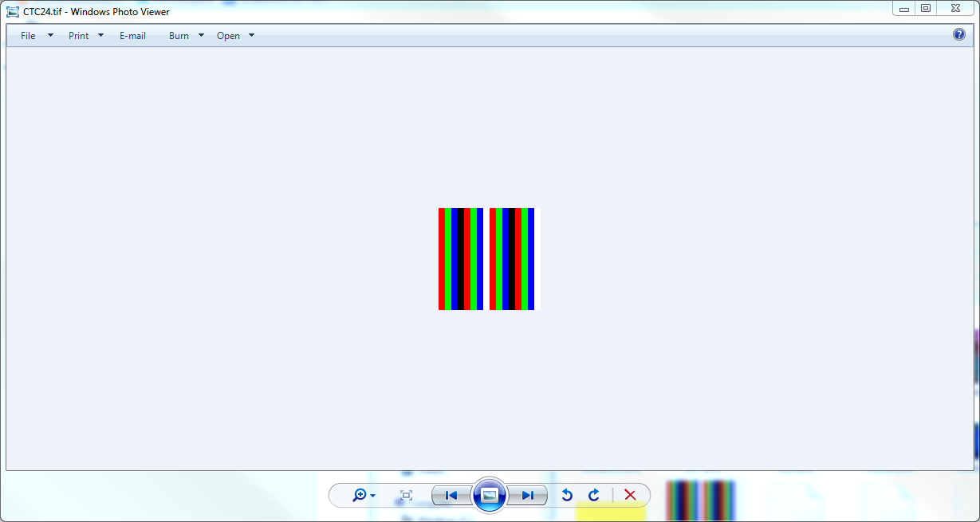The image size is (980, 522).
Task: Start the slide show
Action: [x=490, y=496]
